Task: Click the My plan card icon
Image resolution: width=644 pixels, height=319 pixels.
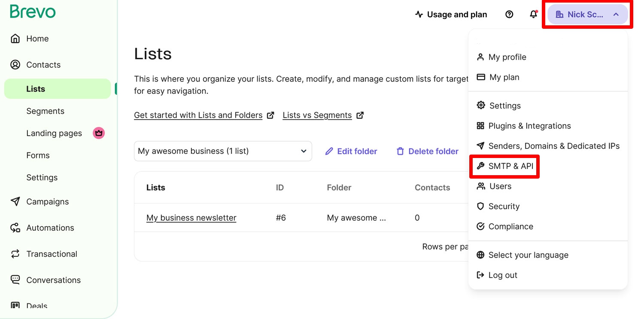Action: (481, 77)
